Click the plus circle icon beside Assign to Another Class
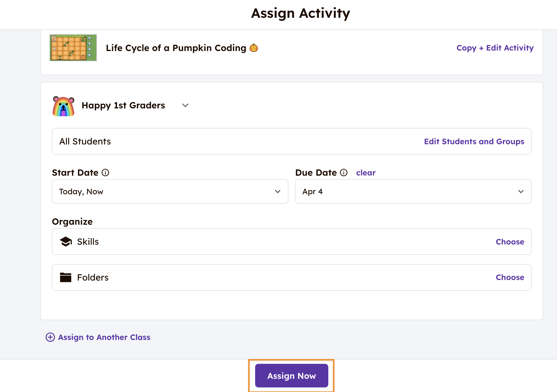This screenshot has width=557, height=392. click(x=50, y=337)
